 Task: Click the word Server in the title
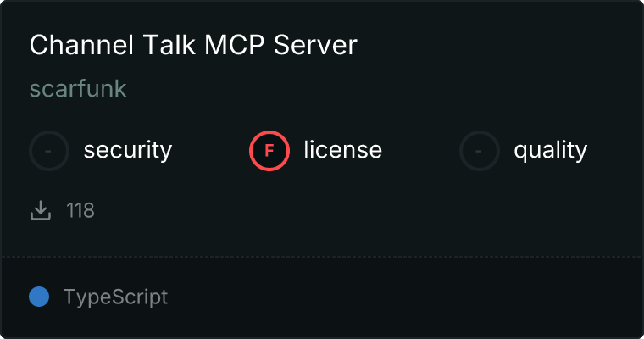315,44
